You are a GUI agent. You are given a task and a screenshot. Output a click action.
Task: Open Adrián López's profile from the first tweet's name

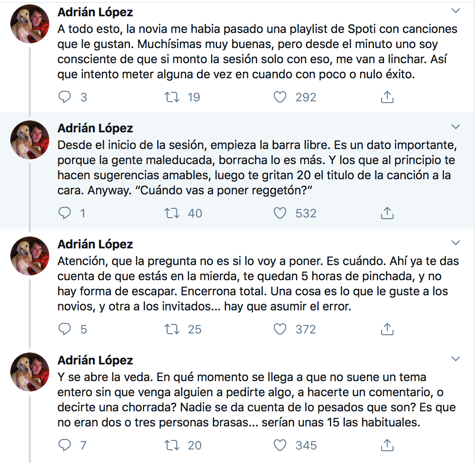coord(95,12)
